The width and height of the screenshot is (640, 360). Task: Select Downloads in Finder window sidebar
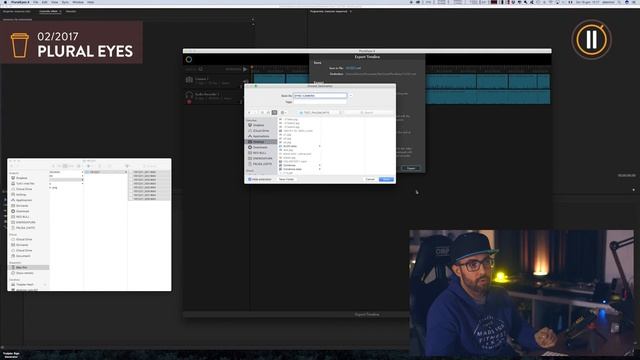22,211
